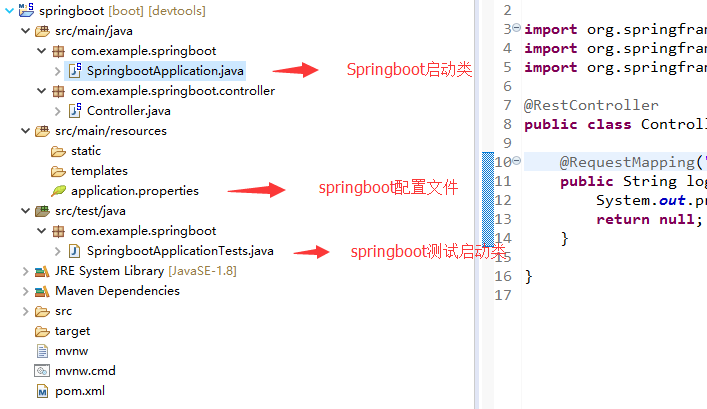Select SpringbootApplicationTests.java file
Image resolution: width=707 pixels, height=409 pixels.
(180, 251)
